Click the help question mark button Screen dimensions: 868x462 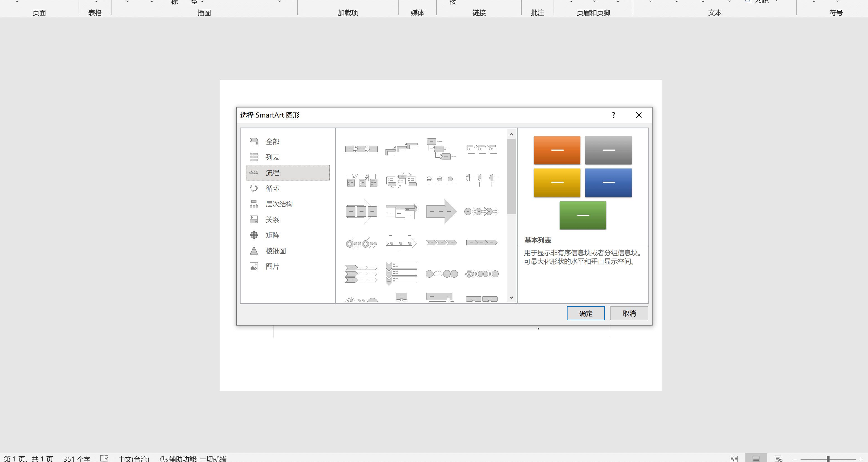coord(613,115)
